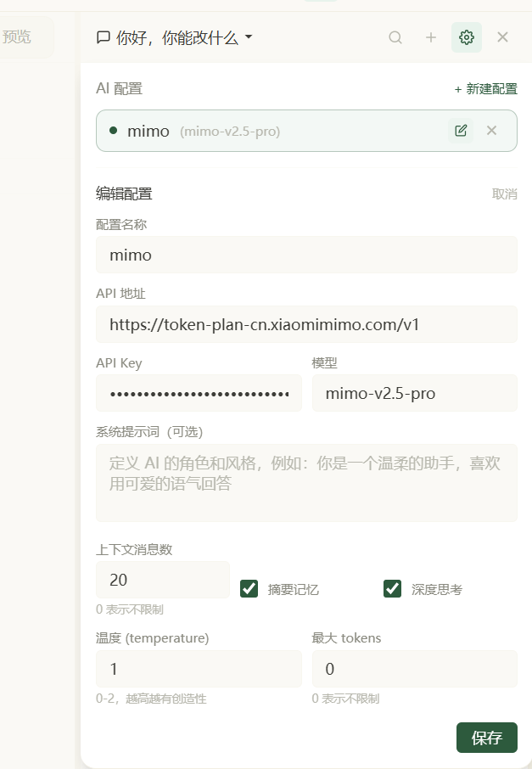Click the 保存 save button
Image resolution: width=532 pixels, height=769 pixels.
click(x=487, y=737)
